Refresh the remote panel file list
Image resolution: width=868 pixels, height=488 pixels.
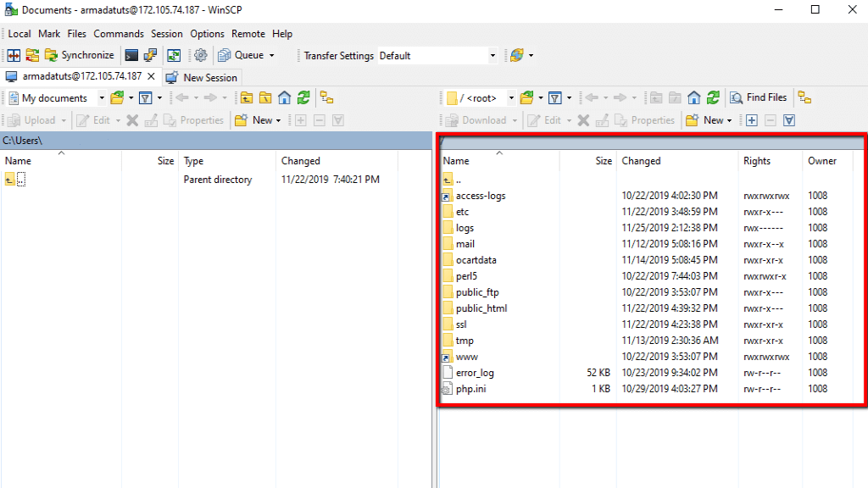click(x=713, y=98)
